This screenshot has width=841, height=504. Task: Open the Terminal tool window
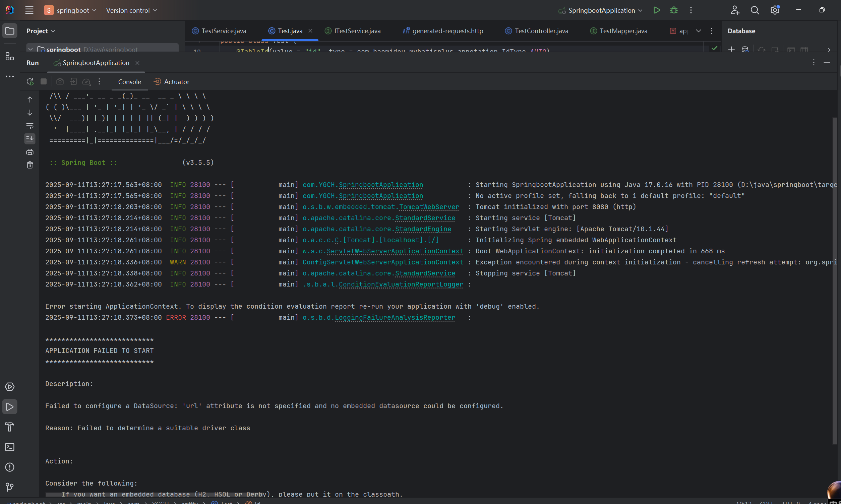[9, 447]
